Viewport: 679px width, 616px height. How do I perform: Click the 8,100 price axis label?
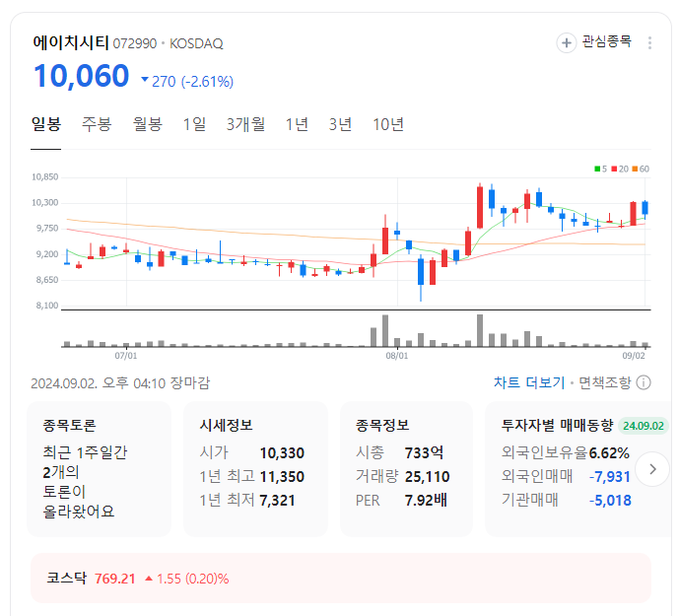point(46,306)
